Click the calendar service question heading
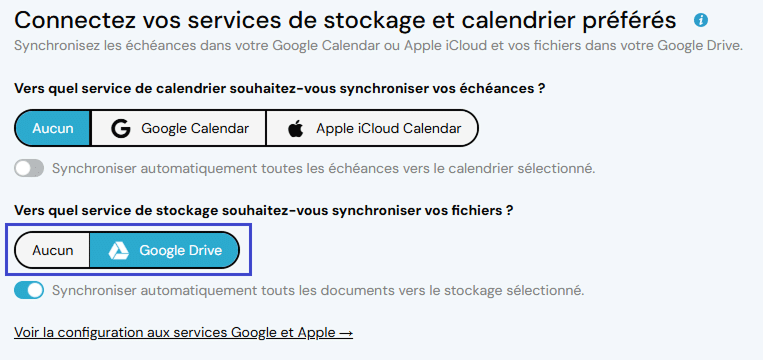The width and height of the screenshot is (763, 360). (x=279, y=89)
